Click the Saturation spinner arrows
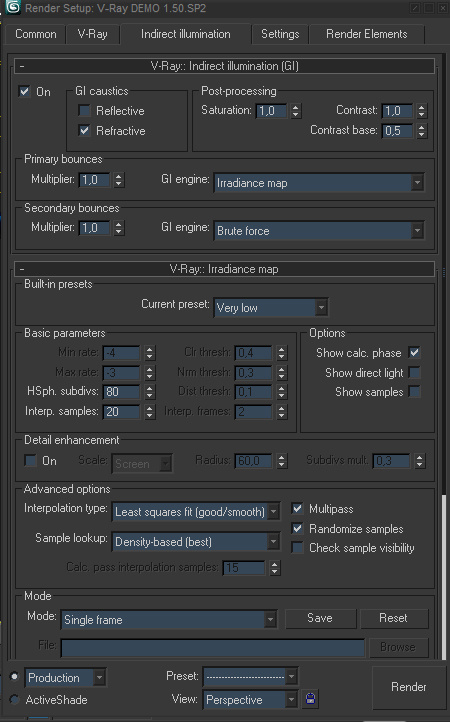This screenshot has width=450, height=722. [296, 111]
